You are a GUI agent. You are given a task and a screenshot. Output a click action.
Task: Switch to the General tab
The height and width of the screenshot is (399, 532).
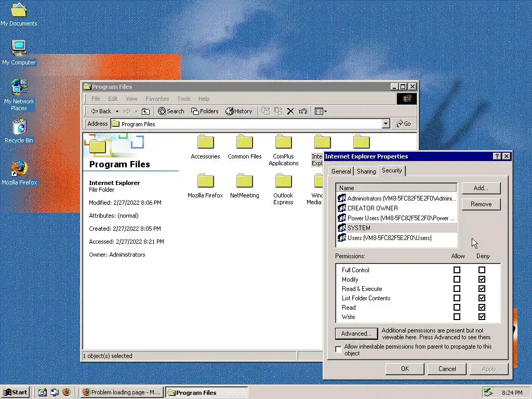[341, 171]
